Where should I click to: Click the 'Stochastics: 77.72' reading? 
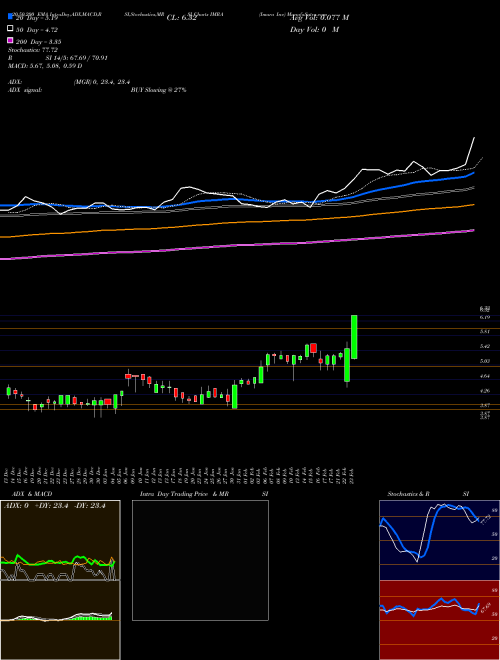(x=33, y=50)
